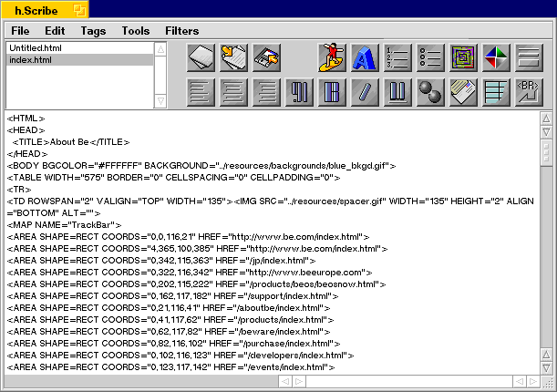Click the horizontal scrollbar far-right left arrow
This screenshot has height=392, width=557.
[x=520, y=381]
